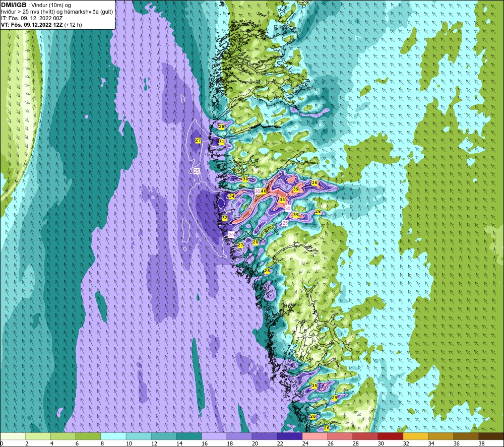Select the light green 2–4 m/s legend swatch
This screenshot has height=447, width=504.
38,436
